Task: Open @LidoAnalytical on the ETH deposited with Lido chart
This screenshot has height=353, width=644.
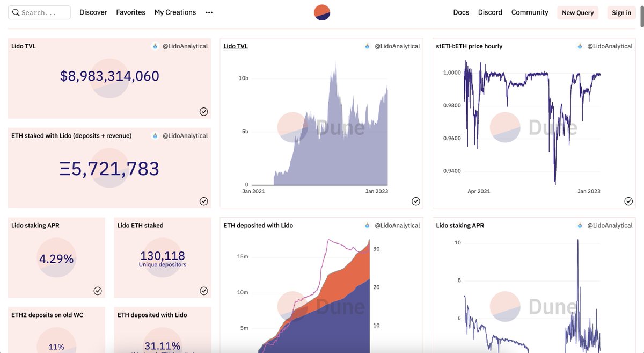Action: [397, 226]
